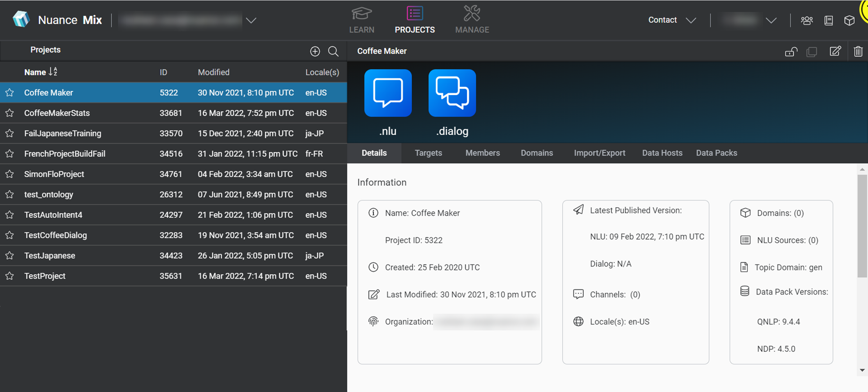The width and height of the screenshot is (868, 392).
Task: Favorite the SimonFloProject star
Action: pyautogui.click(x=10, y=174)
